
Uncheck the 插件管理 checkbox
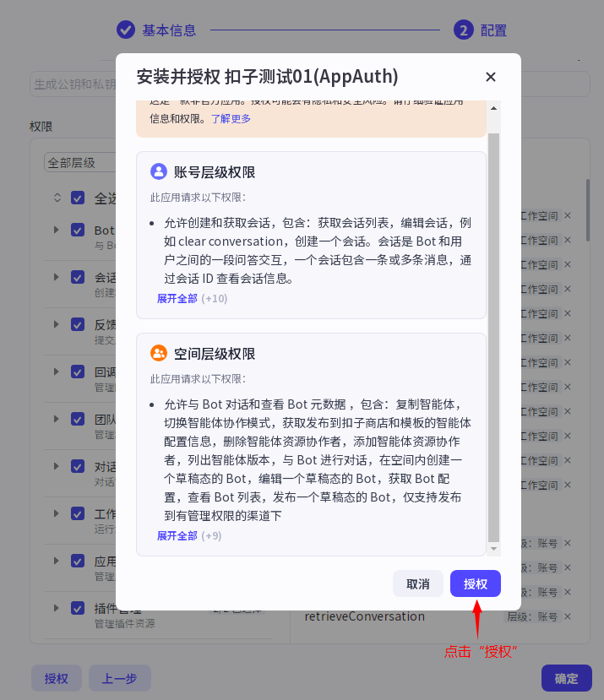78,608
